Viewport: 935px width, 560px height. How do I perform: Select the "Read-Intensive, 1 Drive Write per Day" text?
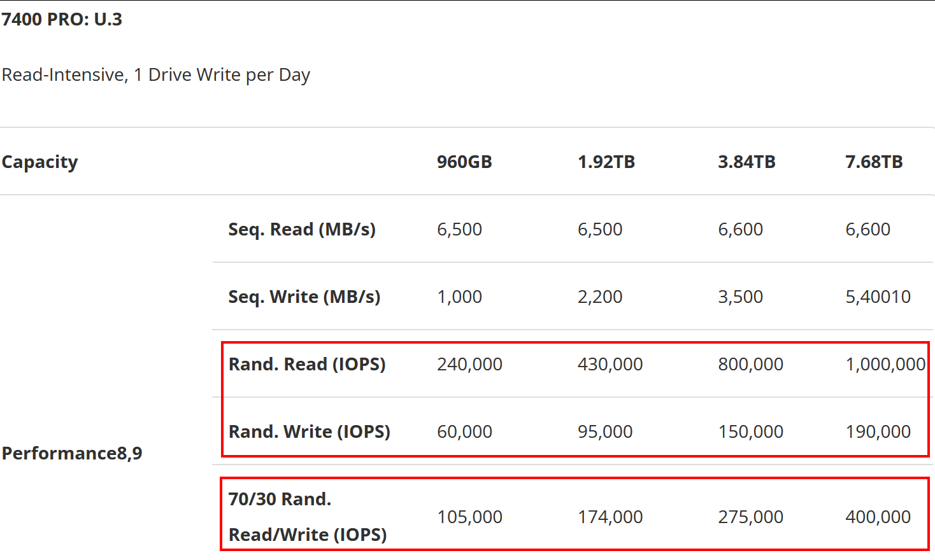(x=156, y=75)
